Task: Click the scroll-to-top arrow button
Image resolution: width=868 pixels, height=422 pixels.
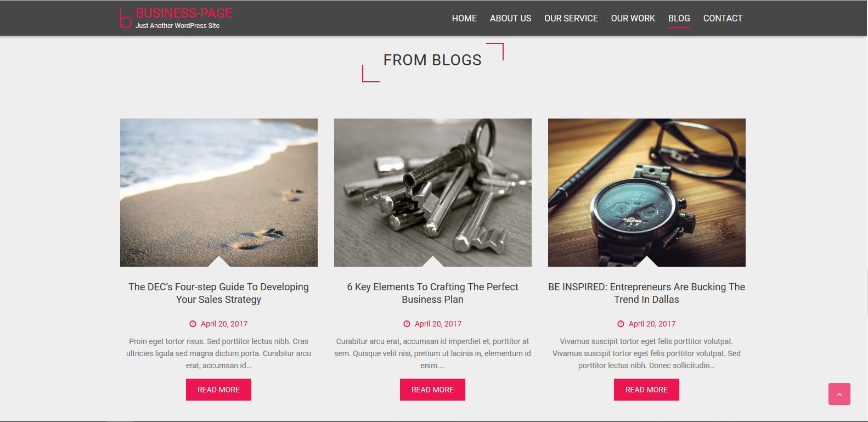Action: [839, 394]
